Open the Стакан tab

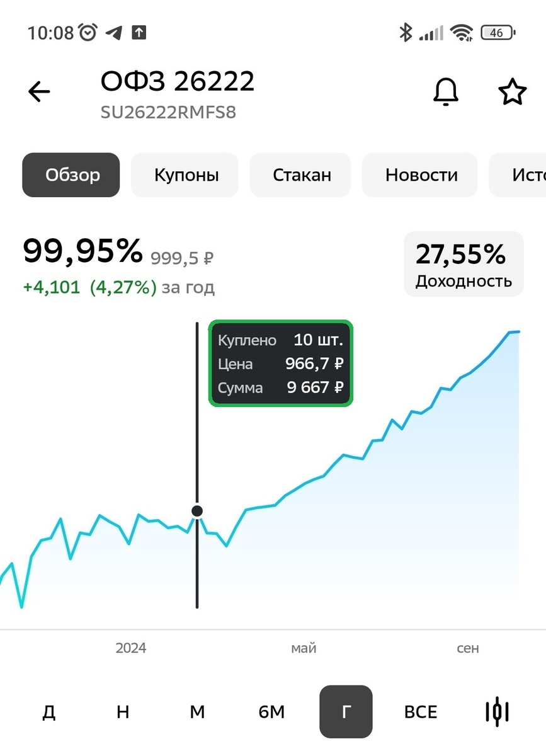point(302,175)
